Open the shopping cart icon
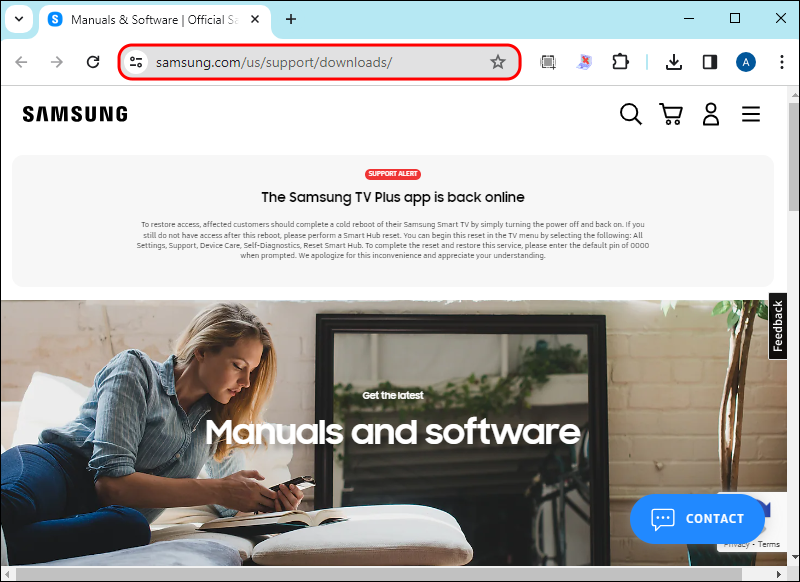 pos(671,114)
